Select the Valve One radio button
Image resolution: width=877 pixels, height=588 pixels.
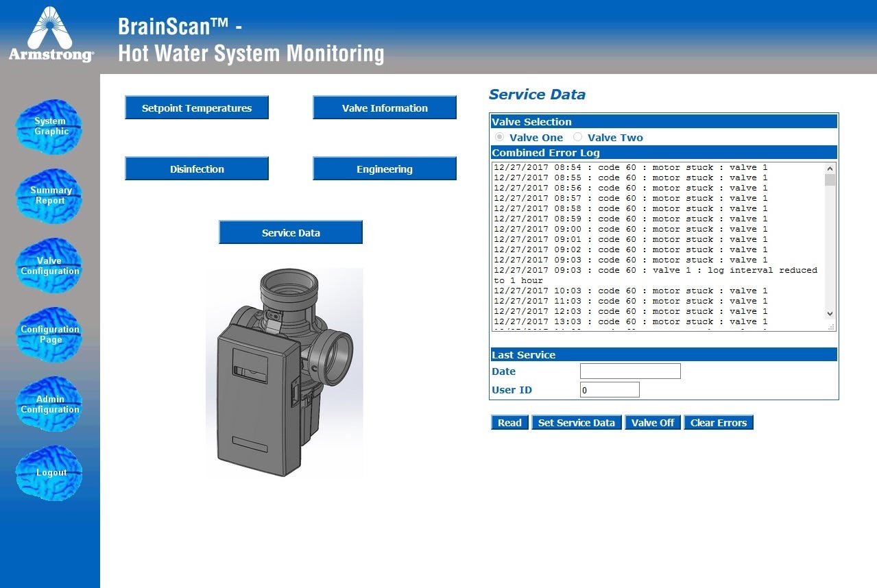pos(499,137)
